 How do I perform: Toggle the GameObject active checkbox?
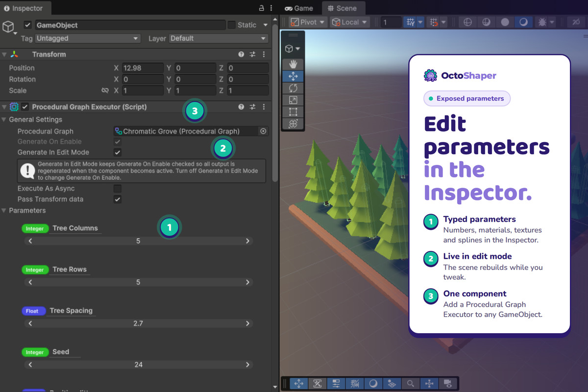click(x=27, y=25)
